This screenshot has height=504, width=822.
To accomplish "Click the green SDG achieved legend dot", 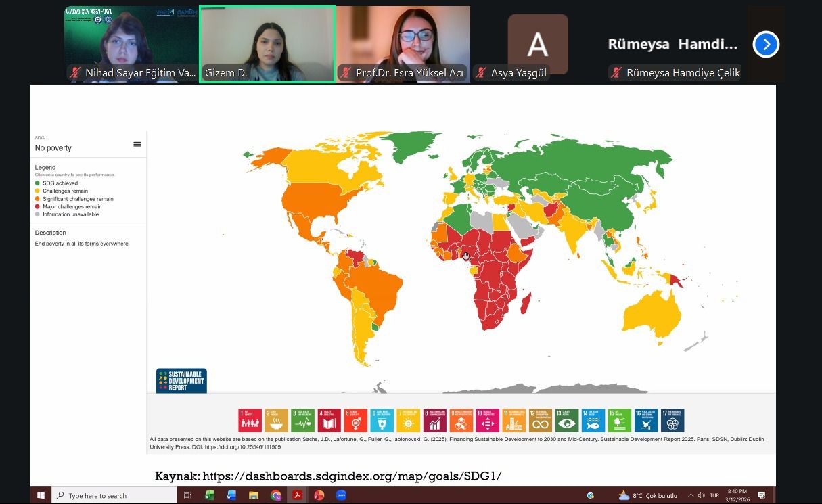I will coord(38,183).
